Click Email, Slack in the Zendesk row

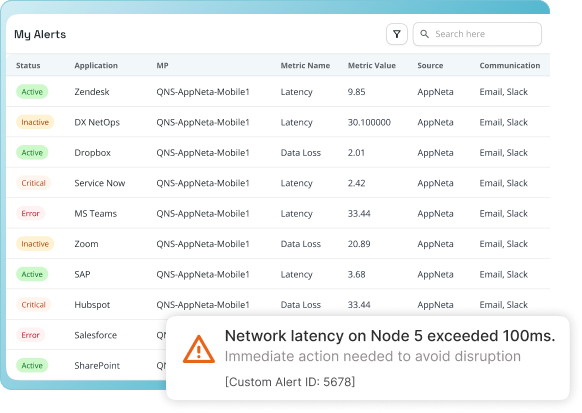[503, 92]
